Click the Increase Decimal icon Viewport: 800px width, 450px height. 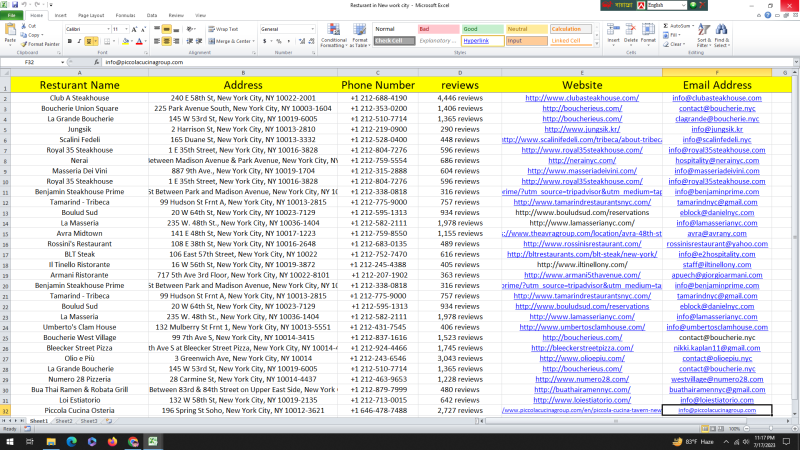pos(302,41)
